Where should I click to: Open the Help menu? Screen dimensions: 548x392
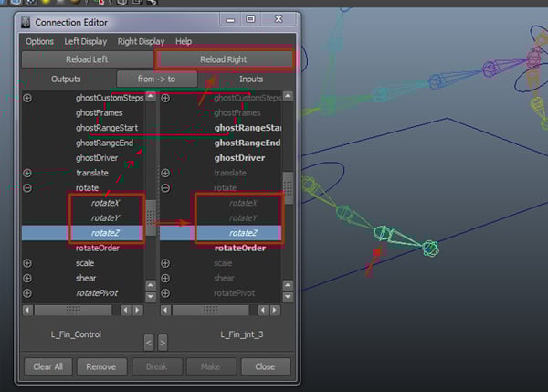click(184, 41)
